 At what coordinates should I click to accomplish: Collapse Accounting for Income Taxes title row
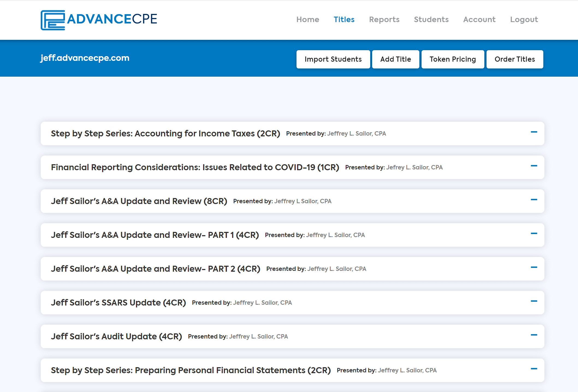(534, 132)
